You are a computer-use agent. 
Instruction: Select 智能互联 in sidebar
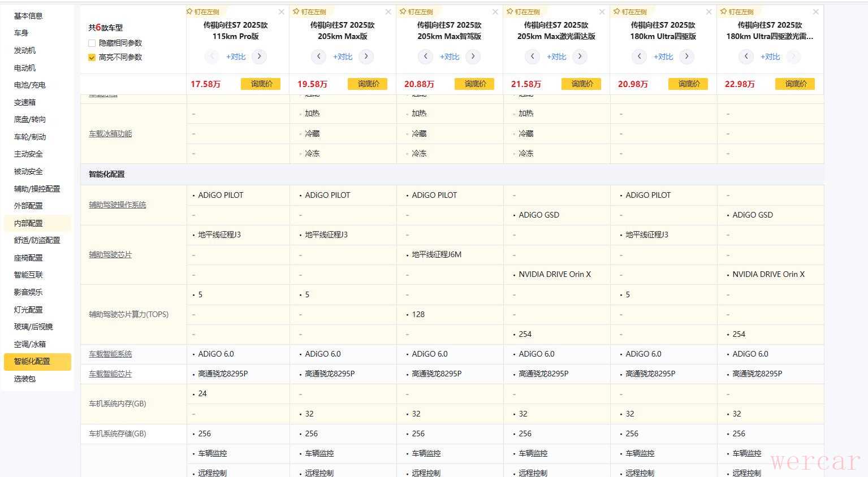coord(28,275)
